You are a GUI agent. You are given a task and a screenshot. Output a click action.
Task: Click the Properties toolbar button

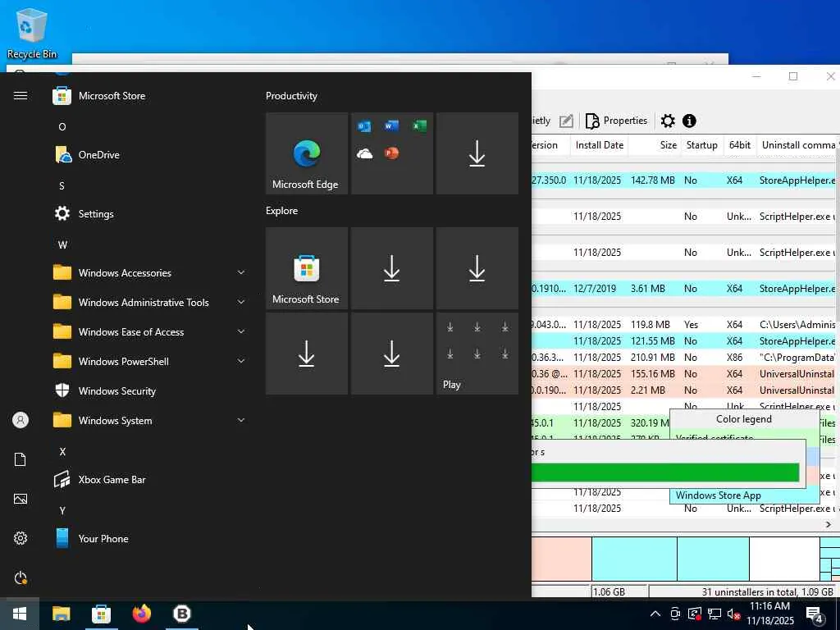pos(616,121)
